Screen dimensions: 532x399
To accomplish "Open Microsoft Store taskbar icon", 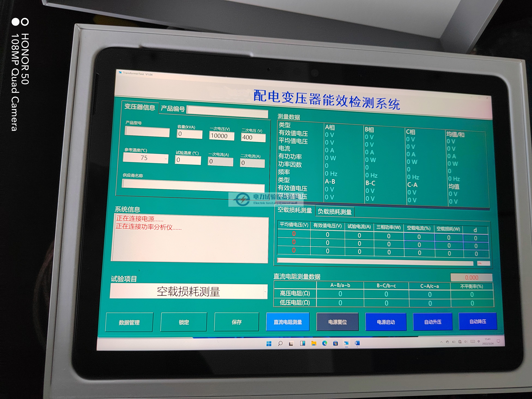I will tap(335, 343).
